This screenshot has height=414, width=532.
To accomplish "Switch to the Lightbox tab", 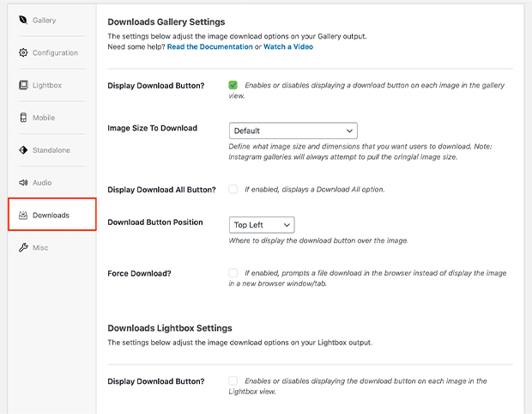I will 47,85.
